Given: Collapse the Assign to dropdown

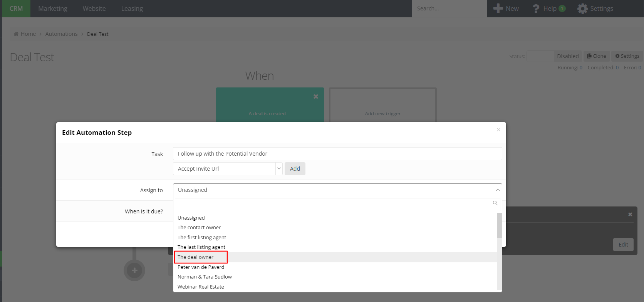Looking at the screenshot, I should point(497,190).
